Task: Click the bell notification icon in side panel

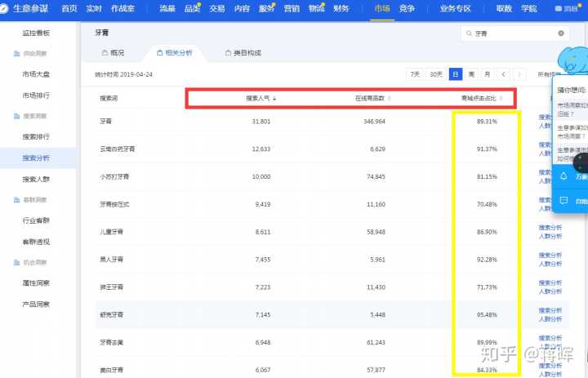Action: tap(563, 176)
